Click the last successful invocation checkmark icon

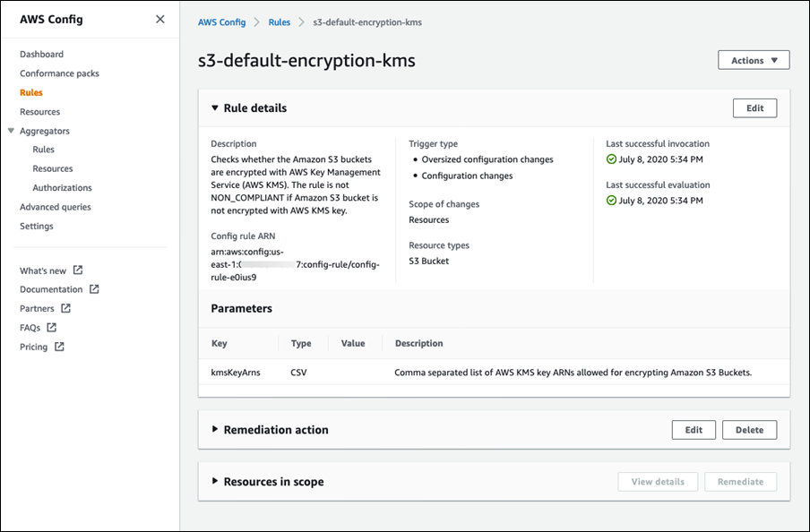click(611, 159)
